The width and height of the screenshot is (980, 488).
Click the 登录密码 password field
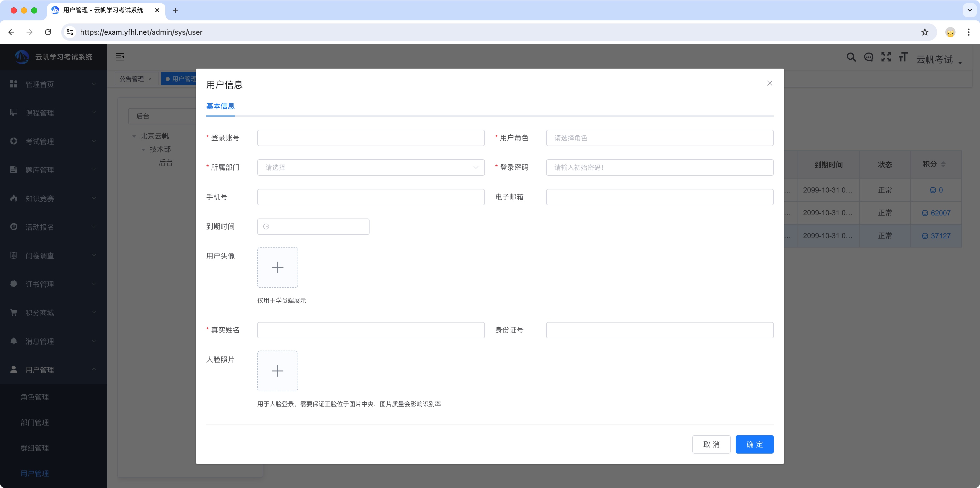[x=660, y=168]
